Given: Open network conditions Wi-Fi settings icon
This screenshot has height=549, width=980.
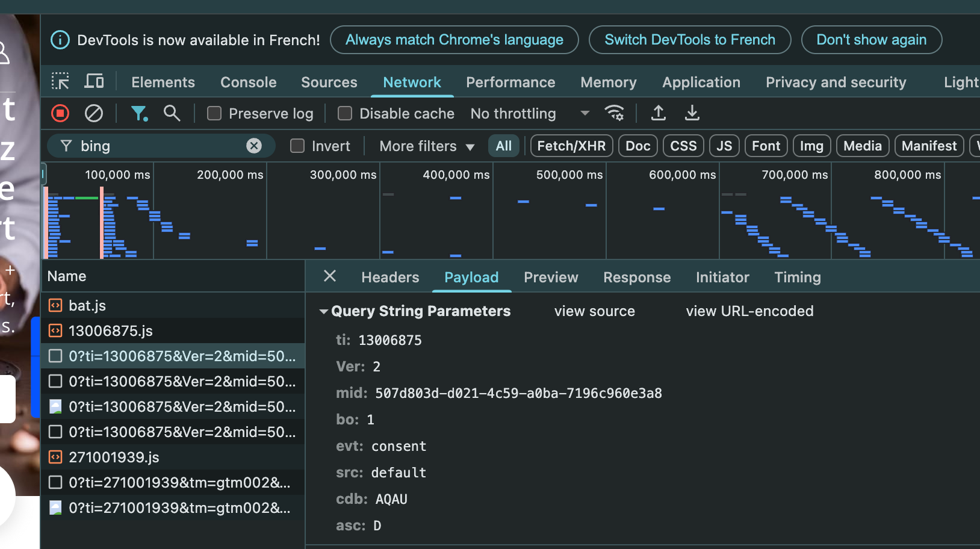Looking at the screenshot, I should coord(615,113).
